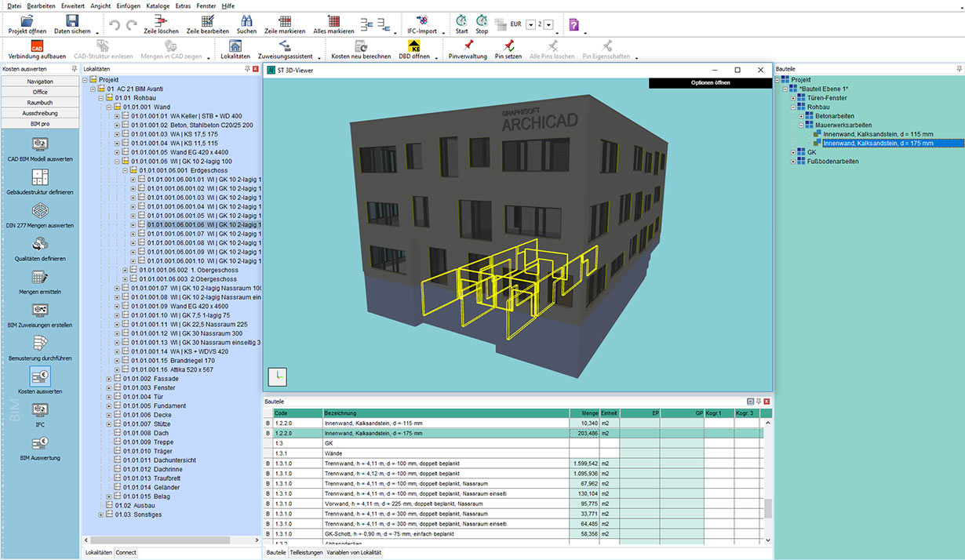Image resolution: width=965 pixels, height=560 pixels.
Task: Expand the Fußbodenarbeiten node
Action: click(x=793, y=162)
